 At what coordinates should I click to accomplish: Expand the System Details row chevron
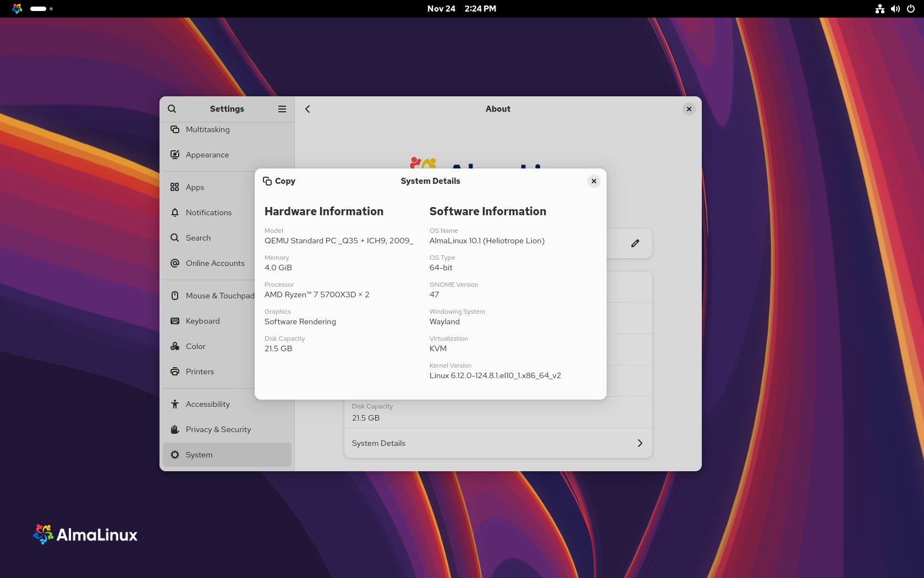tap(640, 443)
